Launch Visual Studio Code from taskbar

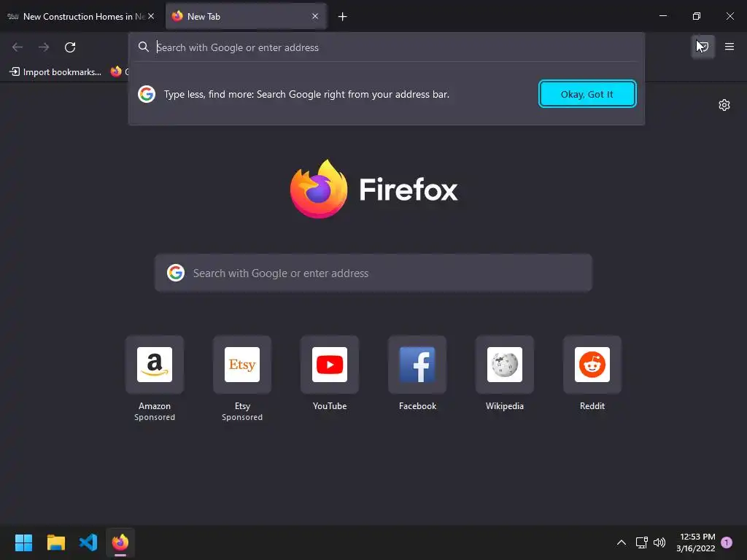click(x=88, y=542)
